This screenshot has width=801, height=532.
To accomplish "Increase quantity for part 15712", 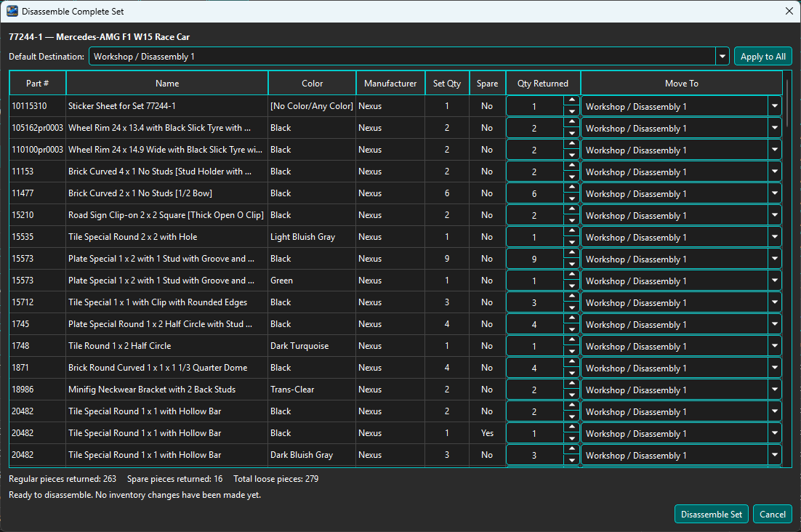I will click(571, 297).
